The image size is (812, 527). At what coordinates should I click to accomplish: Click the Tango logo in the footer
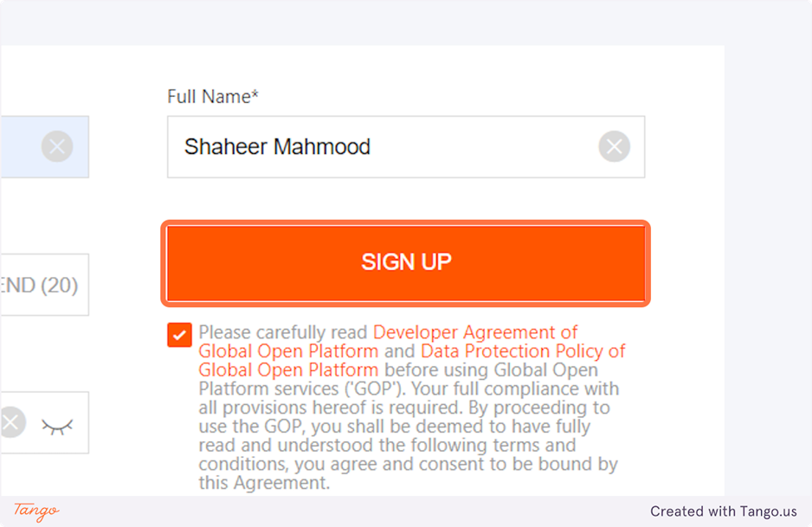click(x=36, y=511)
